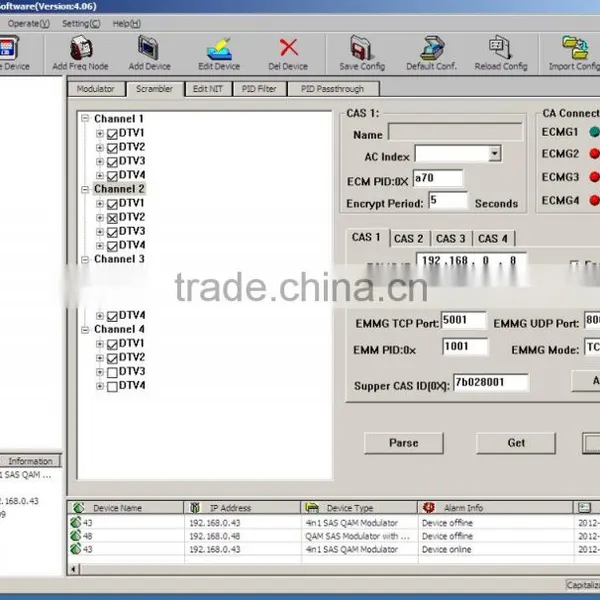Click the EMMG TCP Port field
Screen dimensions: 600x600
[464, 320]
